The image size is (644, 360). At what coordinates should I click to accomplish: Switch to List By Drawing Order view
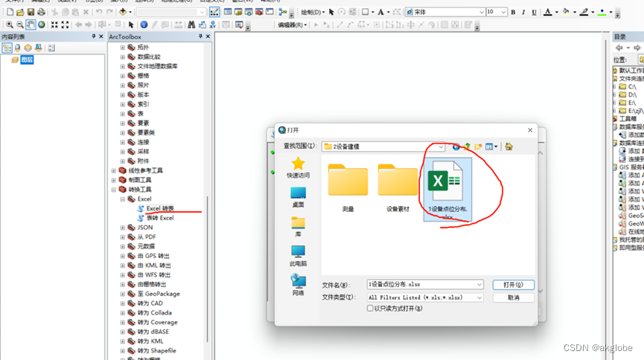coord(7,48)
